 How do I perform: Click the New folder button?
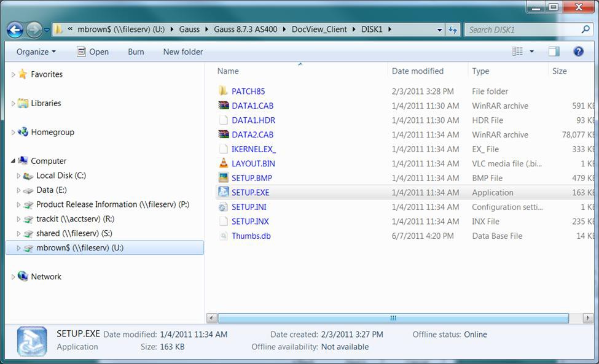(x=182, y=52)
